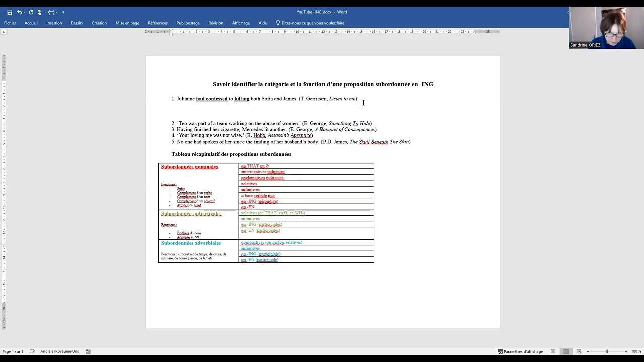Screen dimensions: 644x362
Task: Click the 'Tableau récapitulatif des propositions subordonnées' heading
Action: (231, 154)
